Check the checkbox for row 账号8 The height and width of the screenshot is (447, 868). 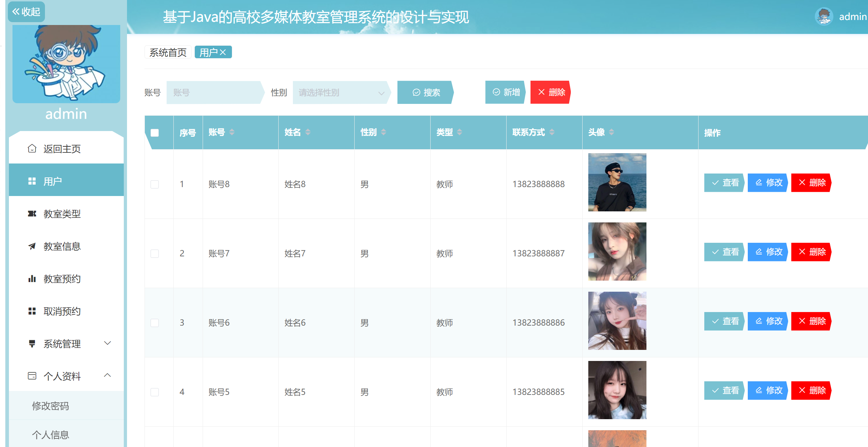[154, 184]
